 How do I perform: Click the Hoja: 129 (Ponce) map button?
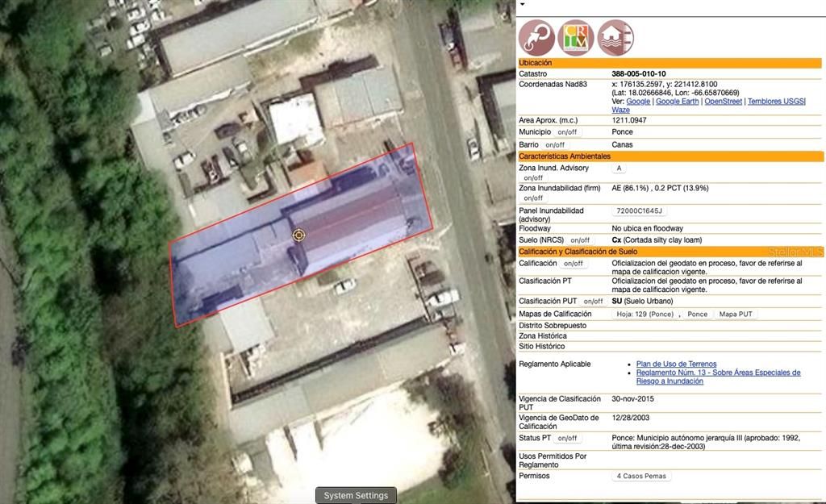[x=645, y=314]
